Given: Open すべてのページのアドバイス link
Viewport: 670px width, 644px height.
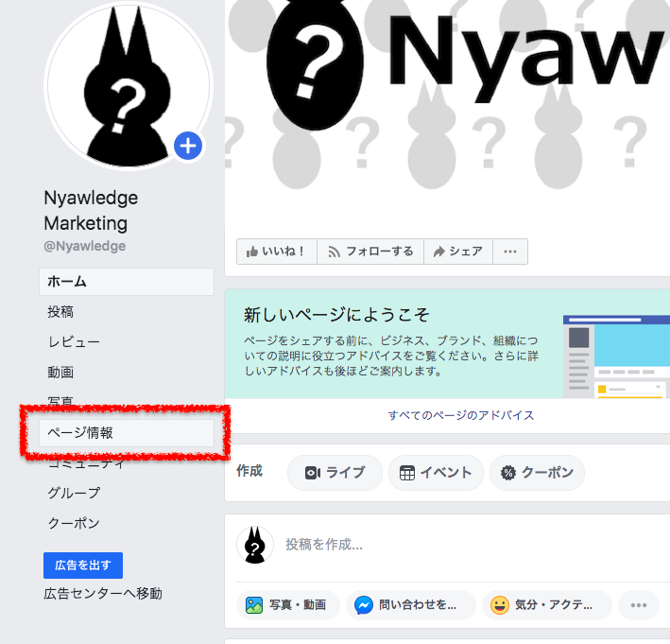Looking at the screenshot, I should coord(461,415).
